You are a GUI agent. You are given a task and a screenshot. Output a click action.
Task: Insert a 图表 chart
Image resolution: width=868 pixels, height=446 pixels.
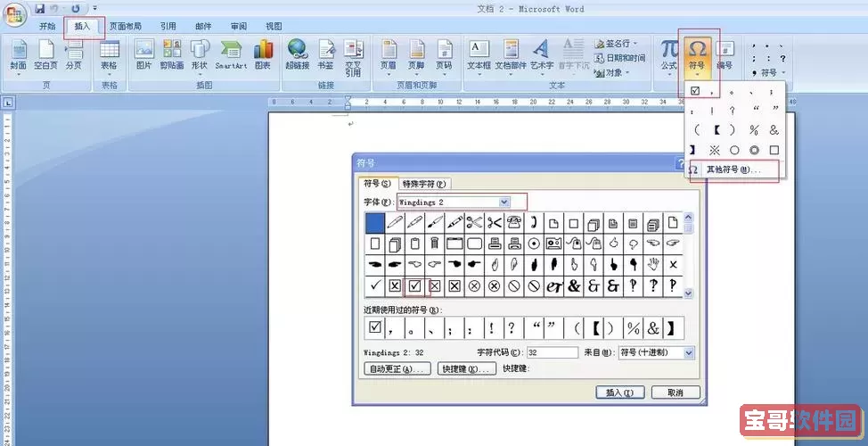(x=263, y=56)
